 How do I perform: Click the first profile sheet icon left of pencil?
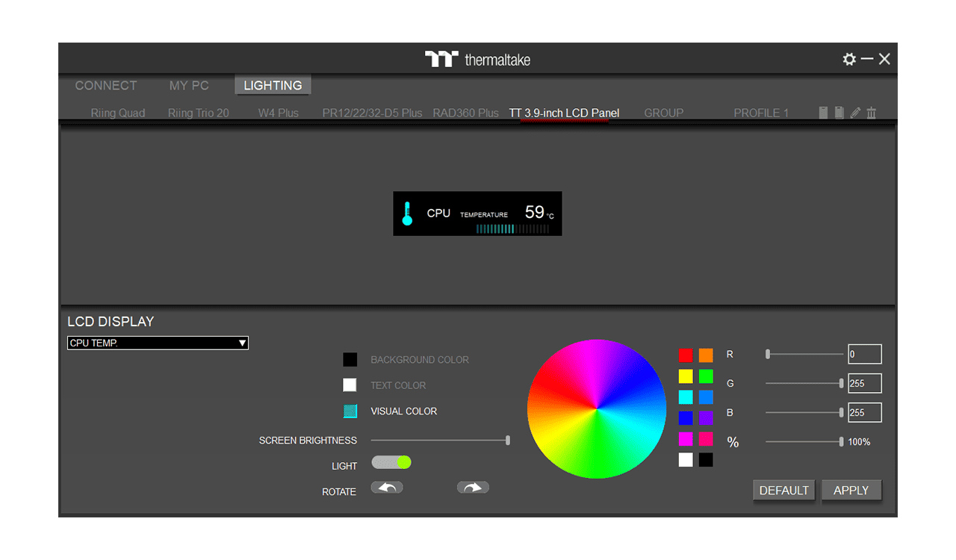coord(823,113)
